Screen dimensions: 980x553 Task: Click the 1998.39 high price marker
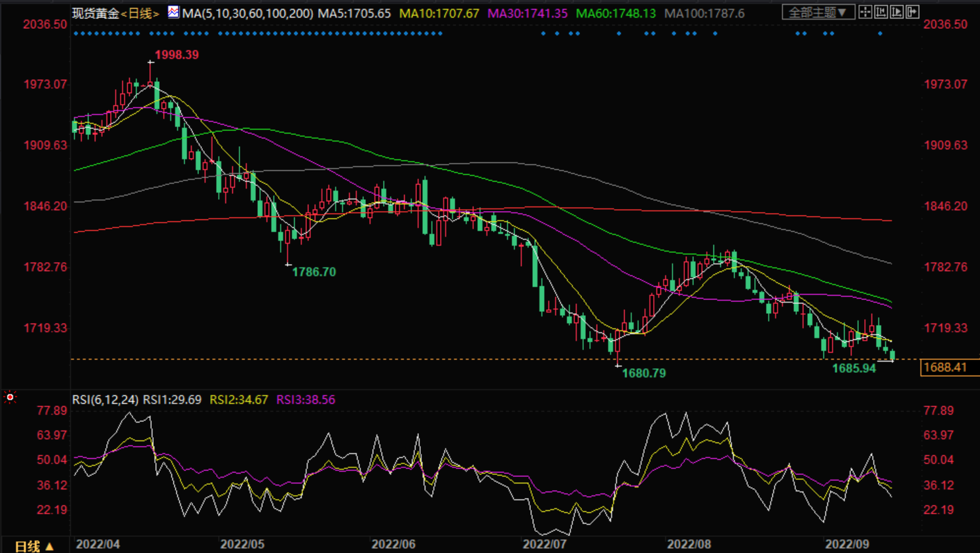click(176, 55)
